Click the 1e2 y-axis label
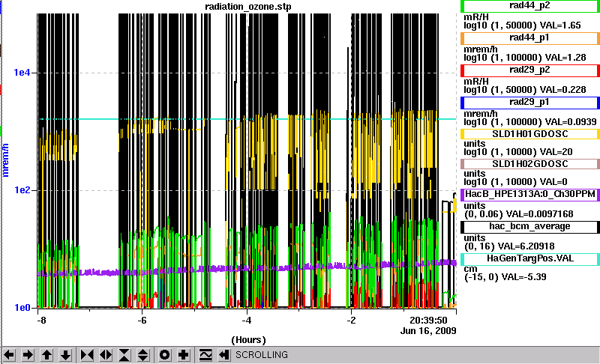This screenshot has height=364, width=600. point(22,189)
